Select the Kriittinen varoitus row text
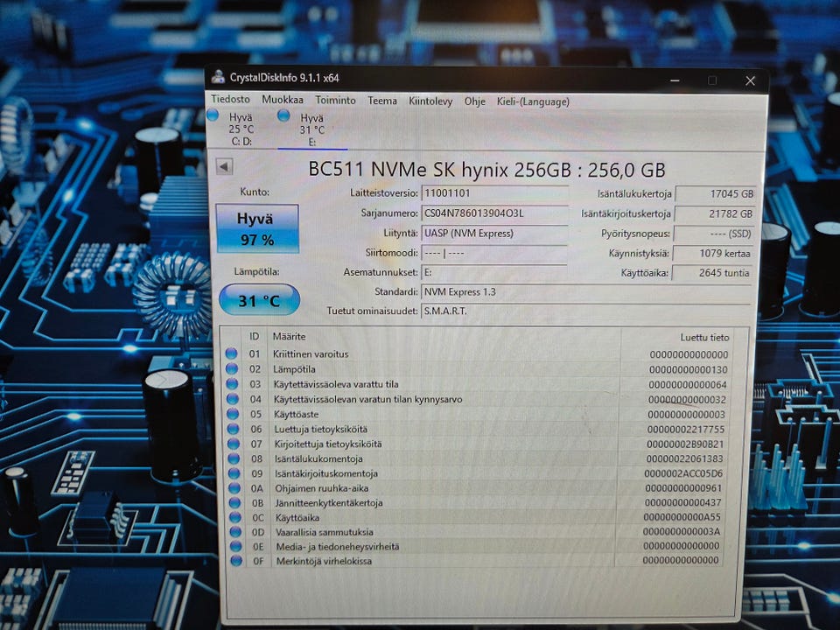This screenshot has height=630, width=840. [311, 353]
